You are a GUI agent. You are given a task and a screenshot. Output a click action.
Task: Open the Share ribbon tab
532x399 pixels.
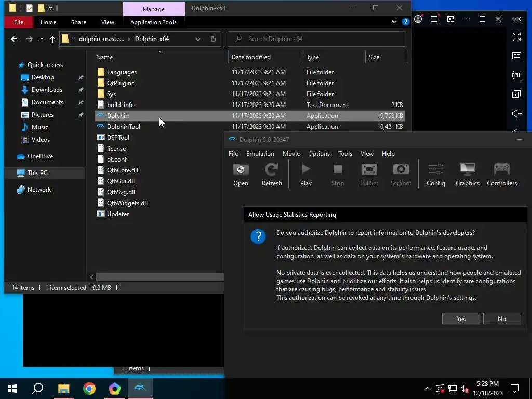[78, 22]
